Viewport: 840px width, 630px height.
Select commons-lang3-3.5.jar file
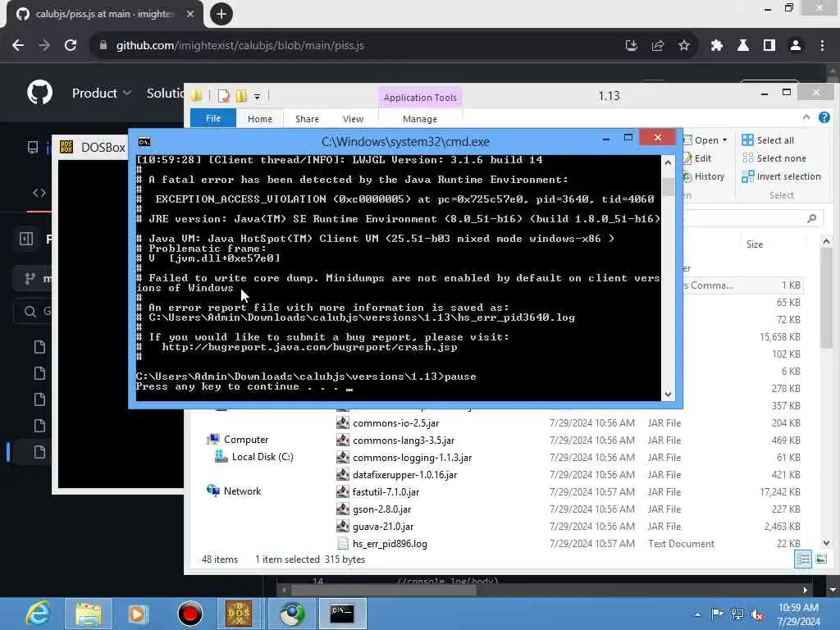[x=404, y=441]
